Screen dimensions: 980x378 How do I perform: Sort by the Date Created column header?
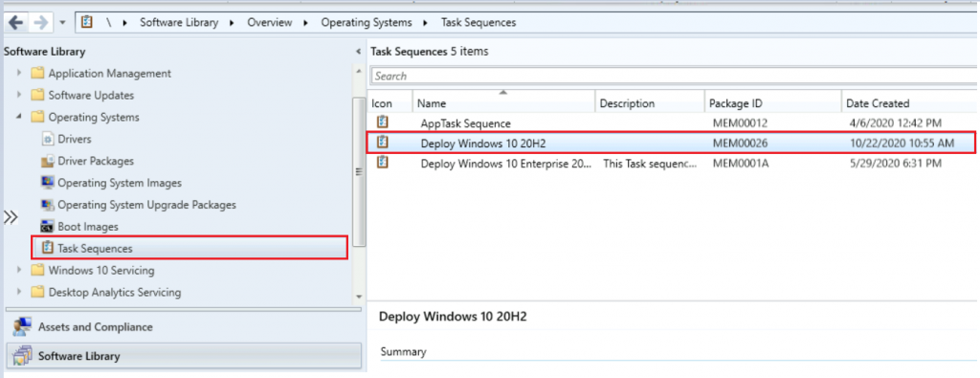tap(909, 103)
